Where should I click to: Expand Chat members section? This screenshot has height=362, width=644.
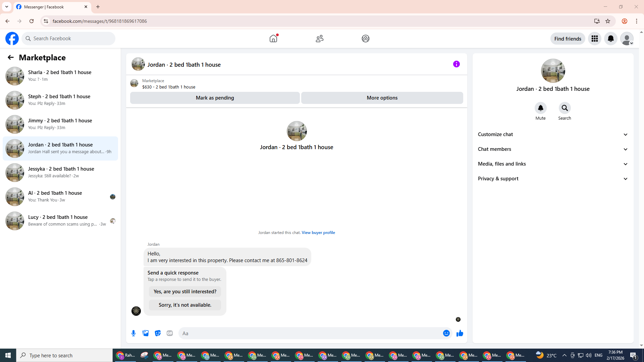(553, 149)
